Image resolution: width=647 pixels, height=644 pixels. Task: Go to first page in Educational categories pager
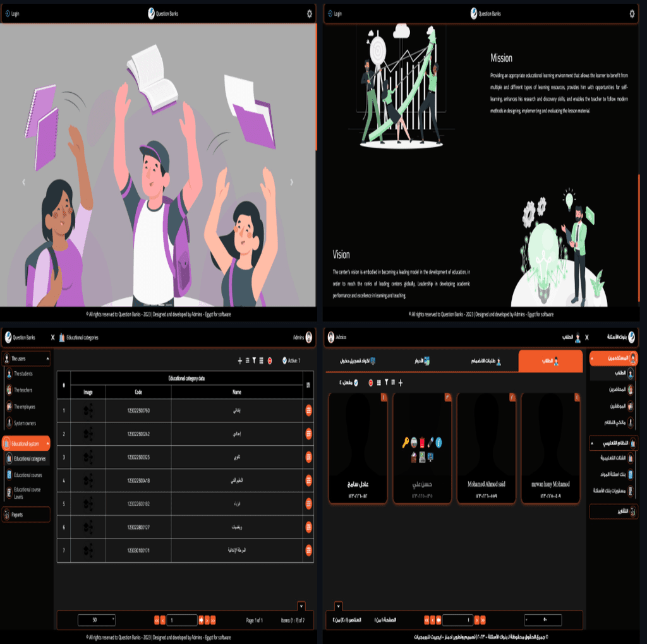point(157,620)
